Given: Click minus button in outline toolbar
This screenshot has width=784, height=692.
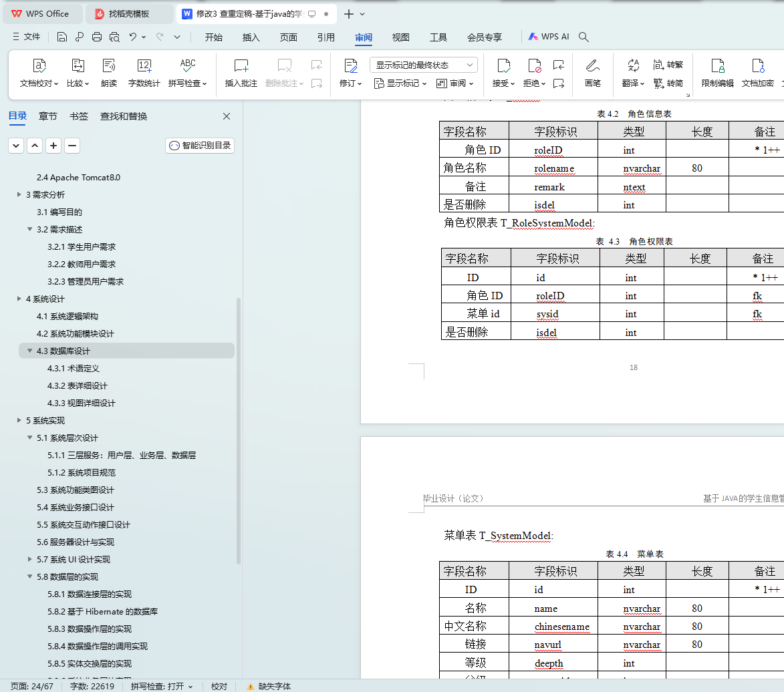Looking at the screenshot, I should pyautogui.click(x=72, y=146).
